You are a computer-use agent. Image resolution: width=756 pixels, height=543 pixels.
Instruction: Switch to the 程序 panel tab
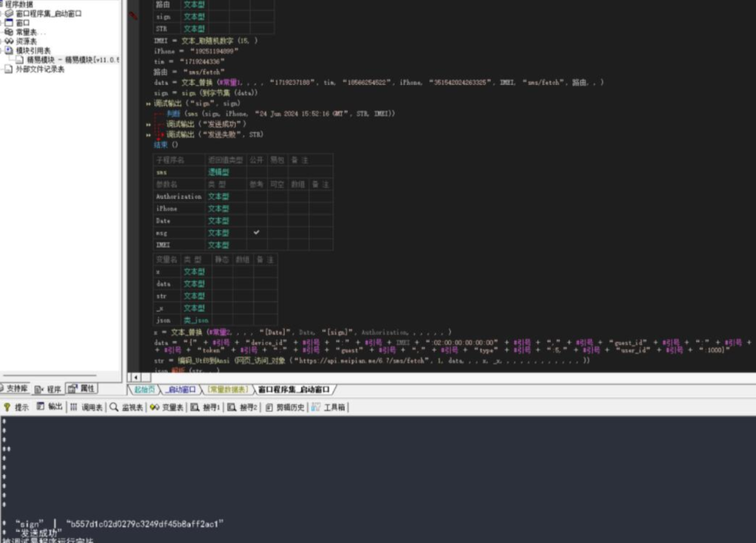49,389
